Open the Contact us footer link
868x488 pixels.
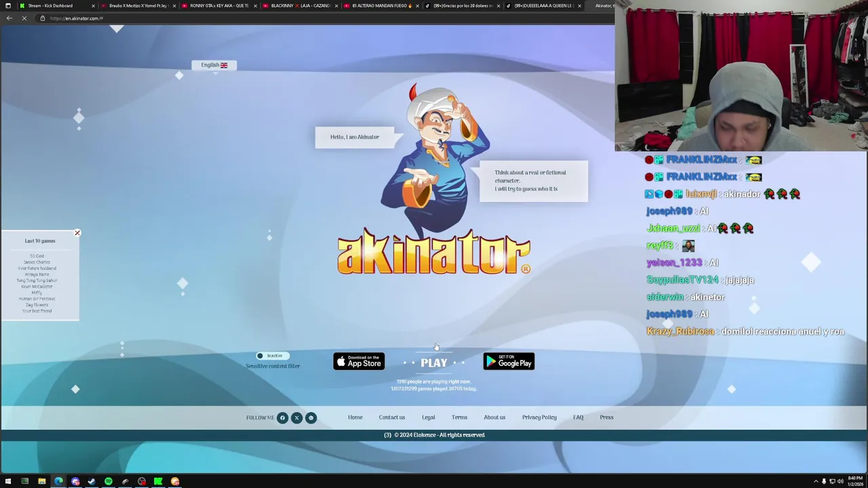[x=392, y=418]
